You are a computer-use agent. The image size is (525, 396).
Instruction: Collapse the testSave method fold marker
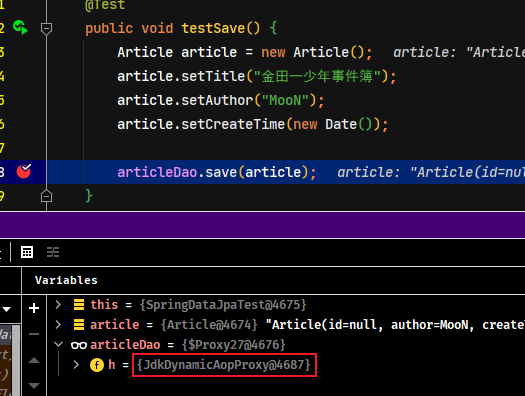pyautogui.click(x=46, y=28)
